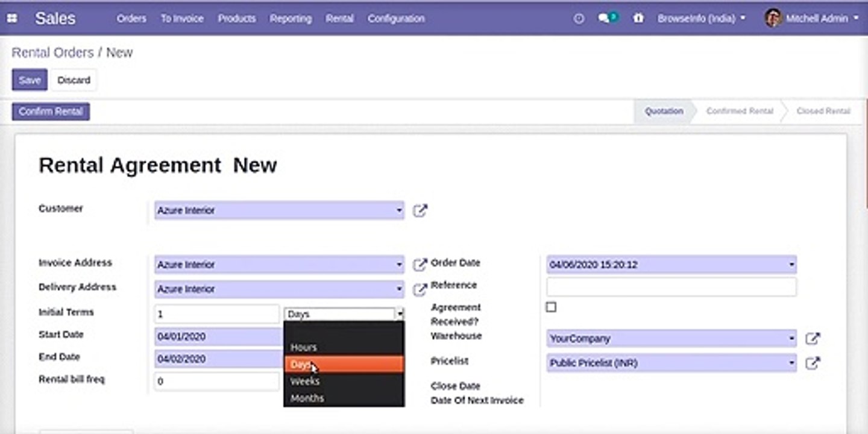Screen dimensions: 868x434
Task: Click the Reference input field
Action: coord(671,287)
